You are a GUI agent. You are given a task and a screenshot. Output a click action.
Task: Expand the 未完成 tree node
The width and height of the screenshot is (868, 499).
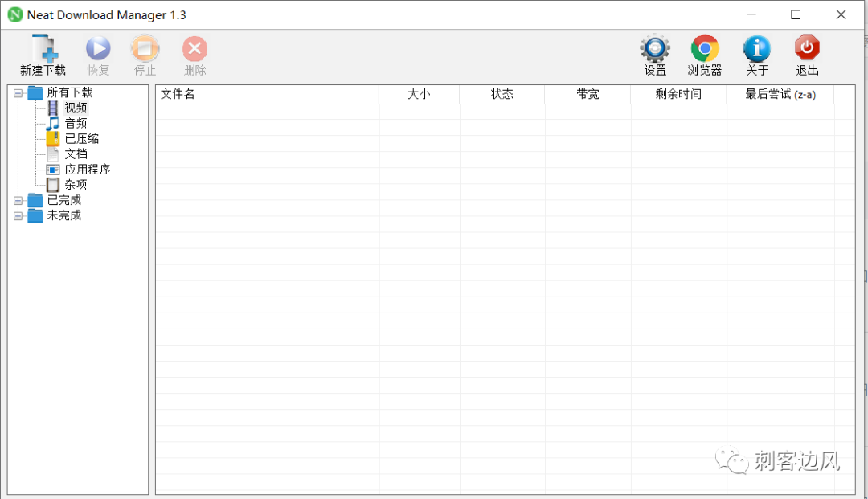coord(18,216)
